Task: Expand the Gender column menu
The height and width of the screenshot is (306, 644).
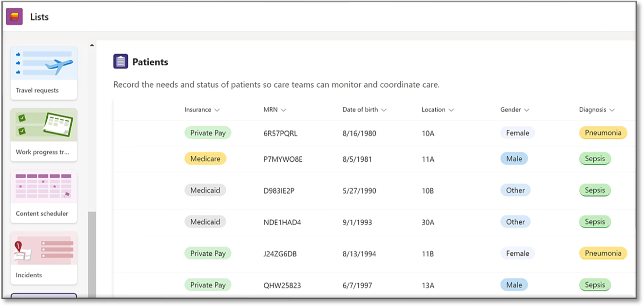Action: pos(527,110)
